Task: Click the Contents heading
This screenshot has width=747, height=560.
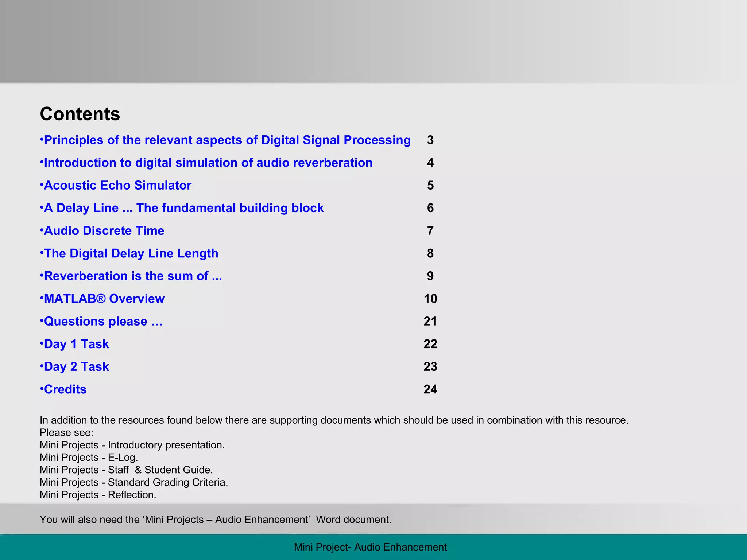Action: point(80,114)
